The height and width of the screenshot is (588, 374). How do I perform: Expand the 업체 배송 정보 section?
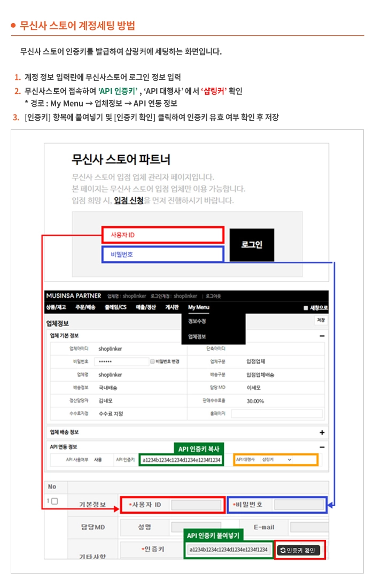click(x=322, y=432)
